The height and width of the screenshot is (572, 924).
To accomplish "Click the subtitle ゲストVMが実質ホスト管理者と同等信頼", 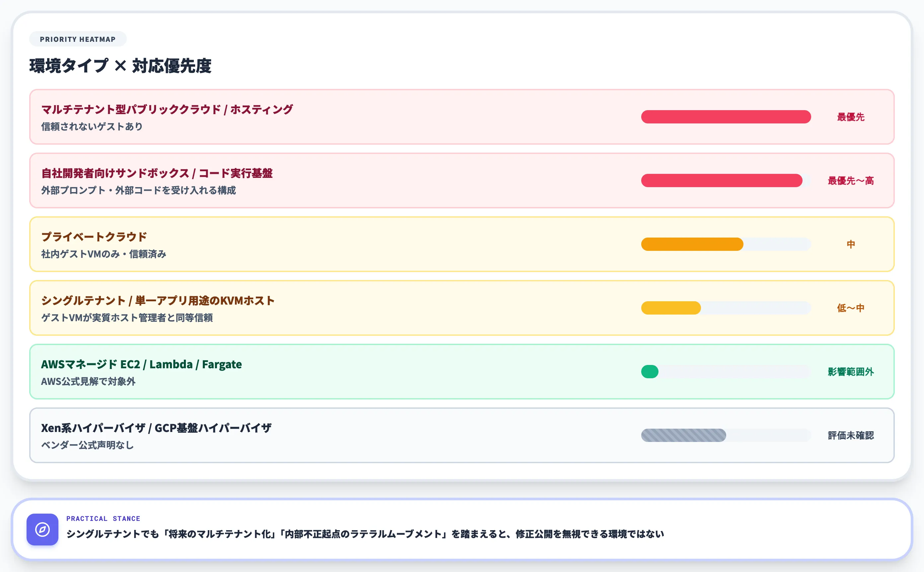I will tap(127, 318).
